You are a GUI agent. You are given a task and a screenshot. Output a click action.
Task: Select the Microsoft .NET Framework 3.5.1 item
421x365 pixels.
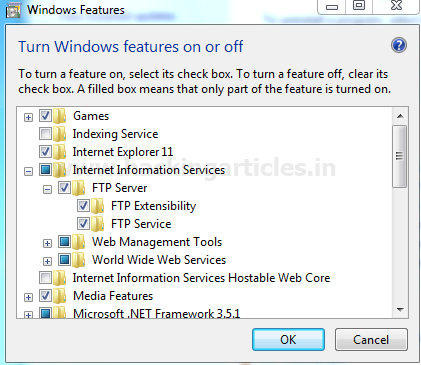(157, 313)
